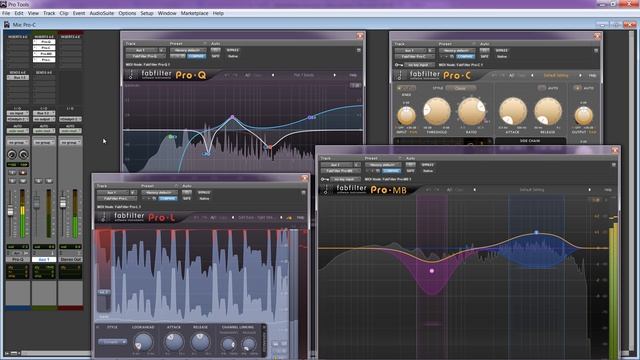Open the Aux 1 track selector in Pro-L window
The width and height of the screenshot is (640, 360).
tap(113, 192)
